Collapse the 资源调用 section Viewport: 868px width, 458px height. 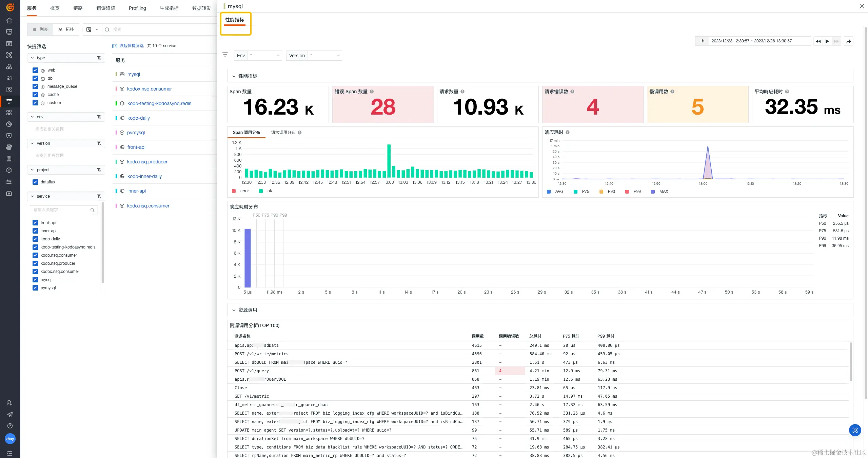(234, 310)
